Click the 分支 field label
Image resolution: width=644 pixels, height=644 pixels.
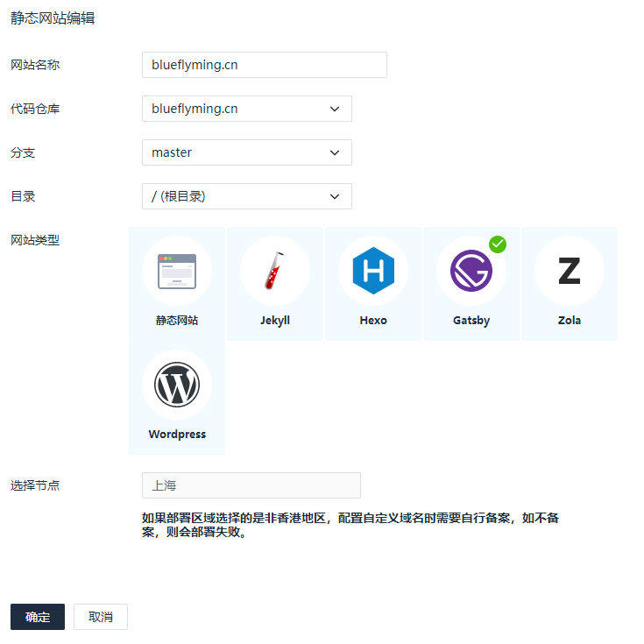pos(23,152)
